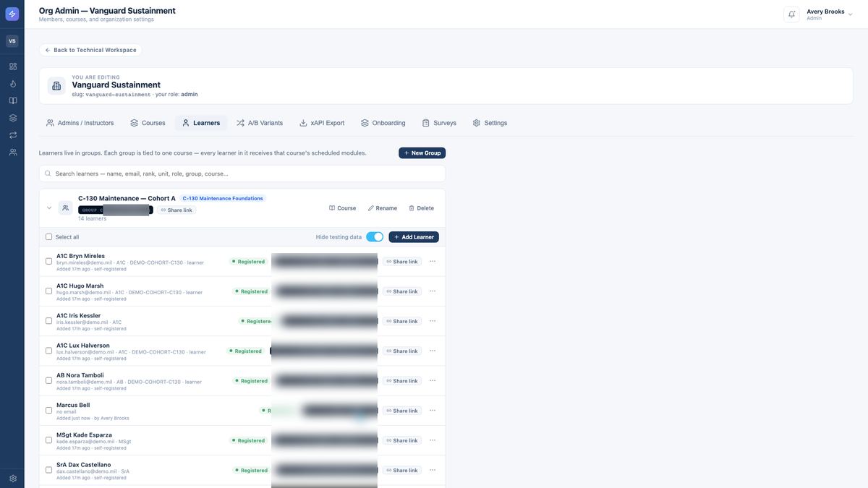
Task: Select the xAPI Export tab
Action: (322, 123)
